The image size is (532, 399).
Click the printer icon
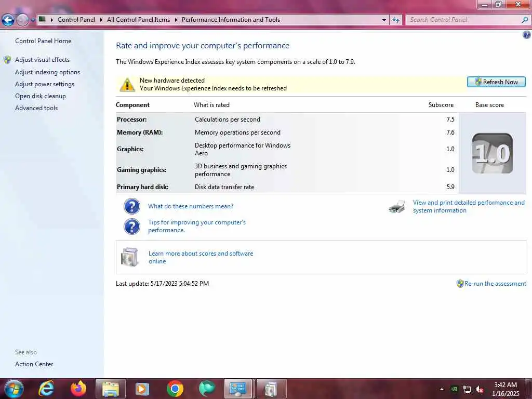pyautogui.click(x=397, y=206)
